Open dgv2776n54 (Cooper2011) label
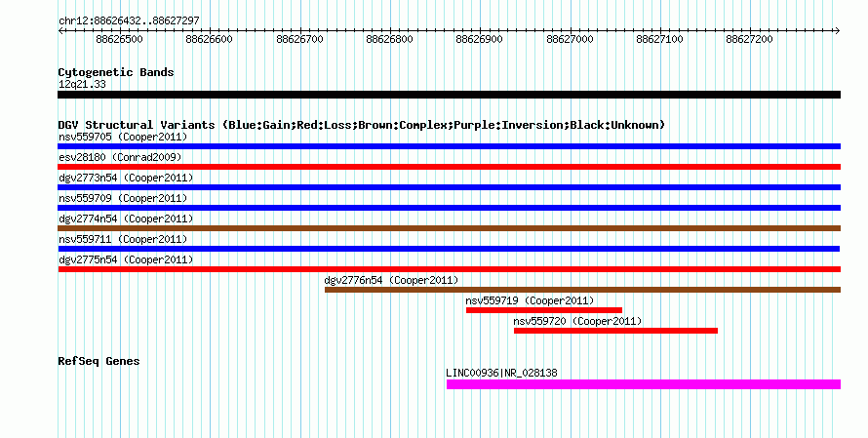Image resolution: width=868 pixels, height=438 pixels. (391, 280)
